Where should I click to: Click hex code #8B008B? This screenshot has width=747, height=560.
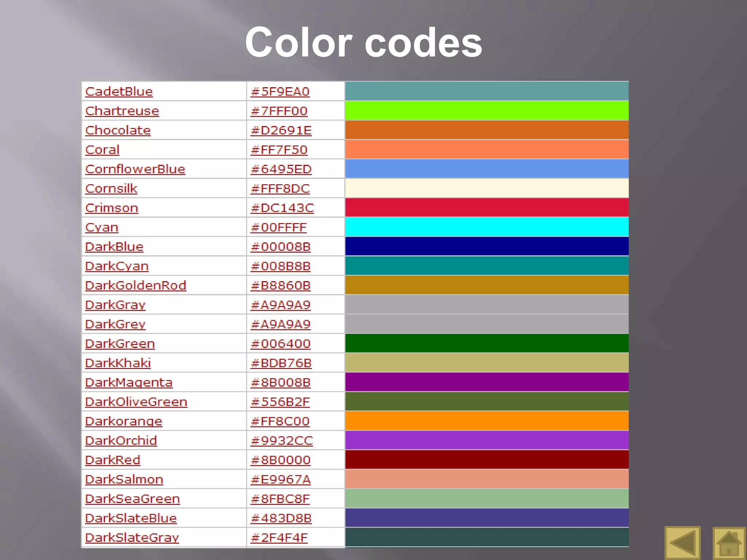tap(280, 382)
